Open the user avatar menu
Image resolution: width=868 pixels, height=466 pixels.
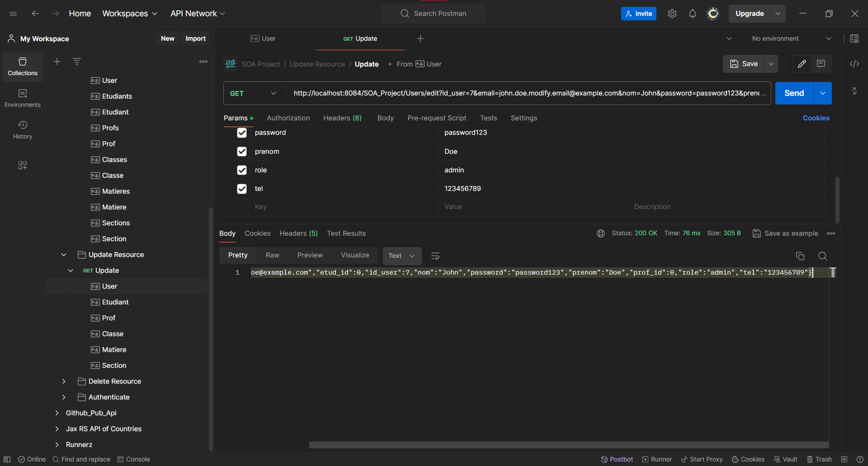point(713,14)
